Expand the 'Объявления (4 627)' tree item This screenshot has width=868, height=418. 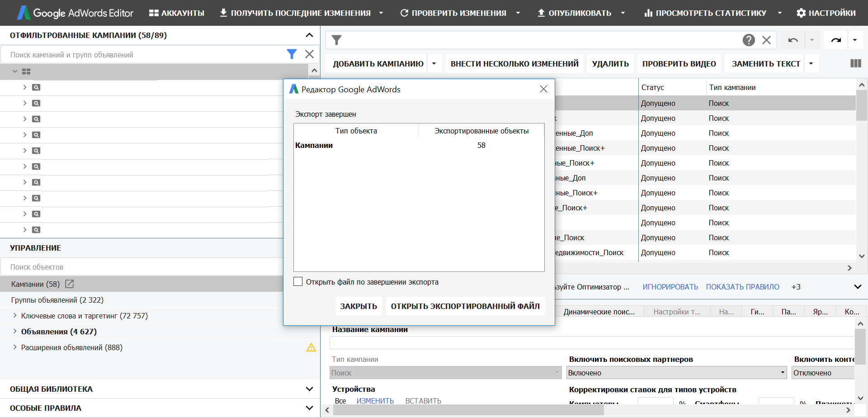coord(15,331)
